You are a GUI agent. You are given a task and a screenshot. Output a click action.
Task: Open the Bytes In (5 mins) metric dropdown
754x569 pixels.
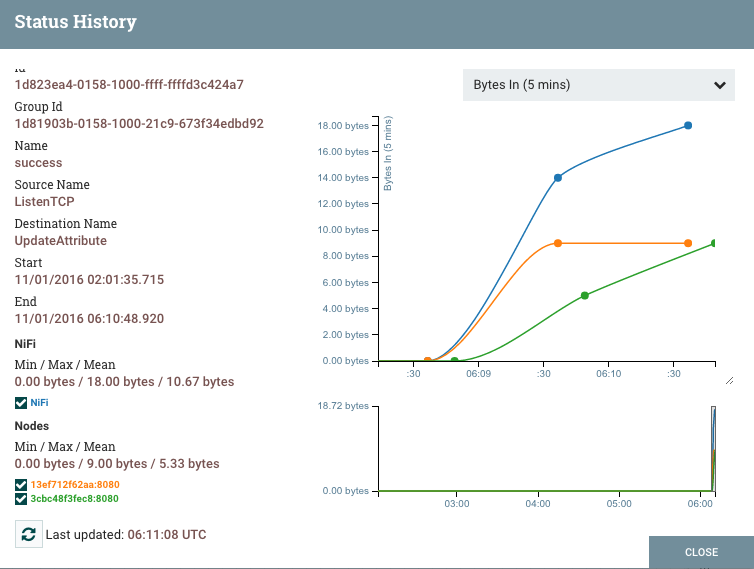tap(599, 85)
